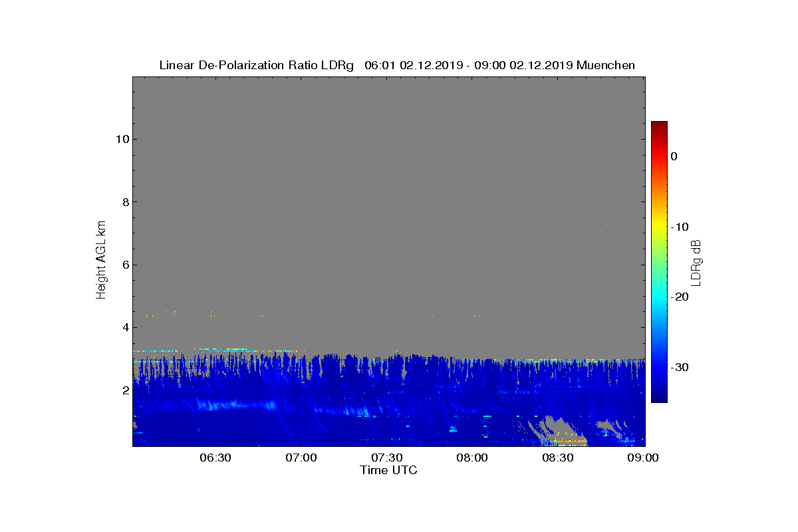Screen dimensions: 798x532
Task: Click the height tick label 10
Action: point(122,139)
